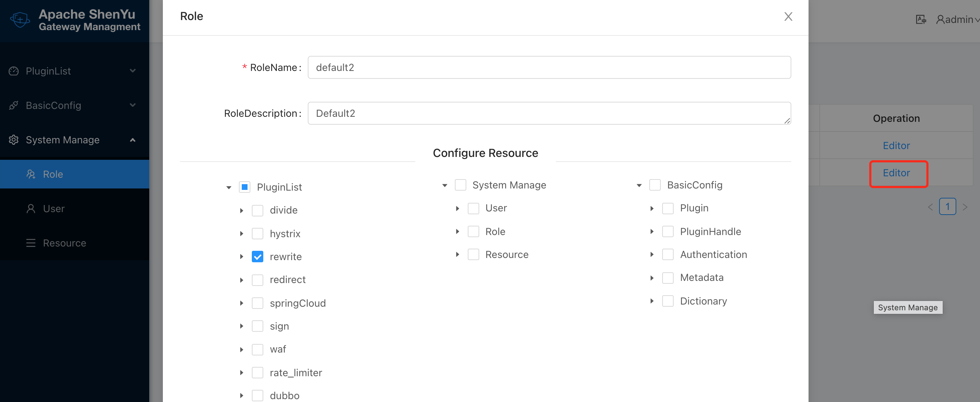Expand the springCloud tree node arrow
This screenshot has width=980, height=402.
(241, 303)
